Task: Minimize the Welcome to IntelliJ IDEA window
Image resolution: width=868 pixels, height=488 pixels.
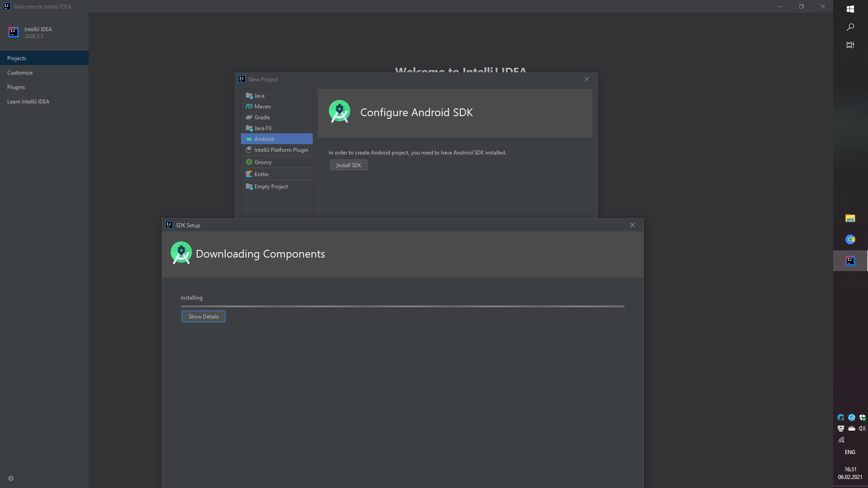Action: point(780,6)
